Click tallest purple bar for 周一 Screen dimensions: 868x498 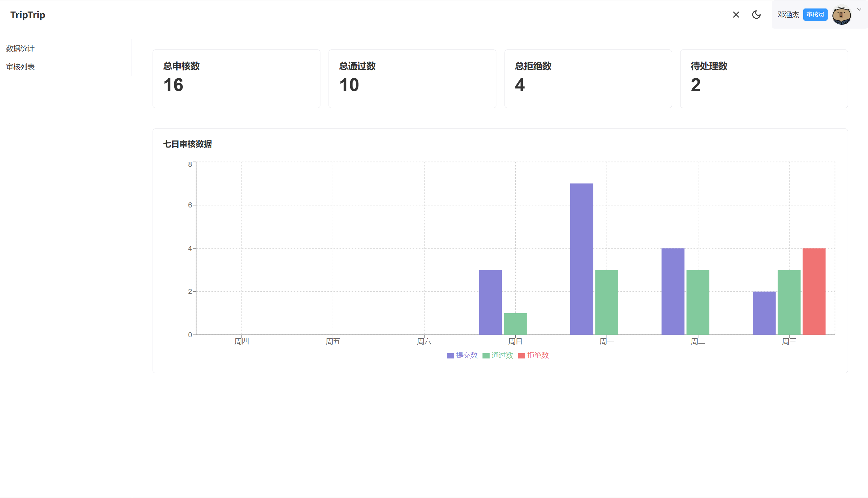(581, 259)
